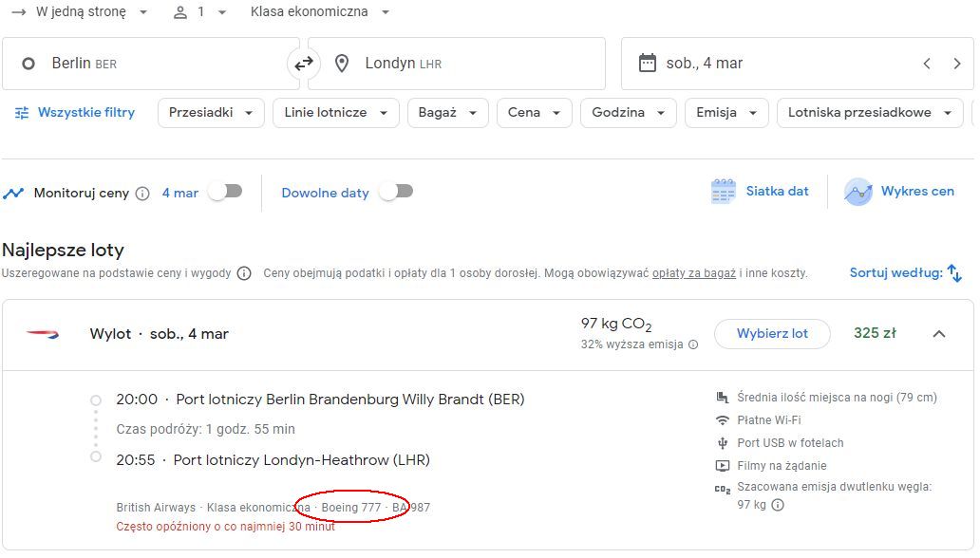Go to the next departure date
The height and width of the screenshot is (558, 980).
[957, 64]
